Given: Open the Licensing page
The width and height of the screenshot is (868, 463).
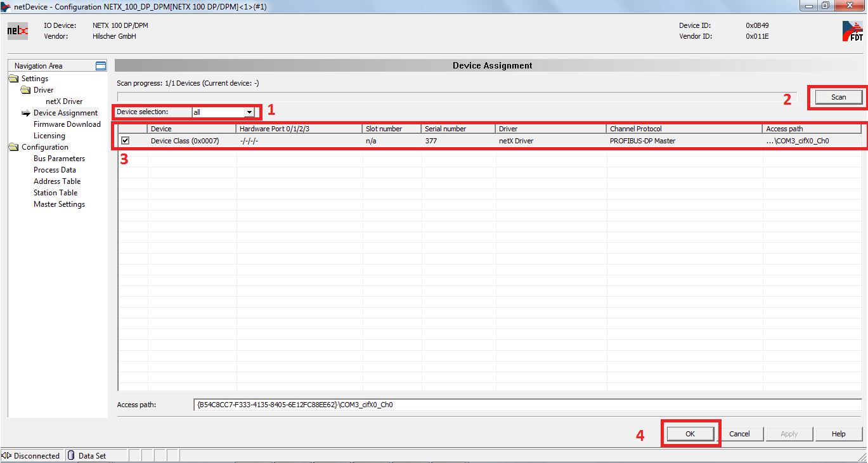Looking at the screenshot, I should pyautogui.click(x=49, y=136).
